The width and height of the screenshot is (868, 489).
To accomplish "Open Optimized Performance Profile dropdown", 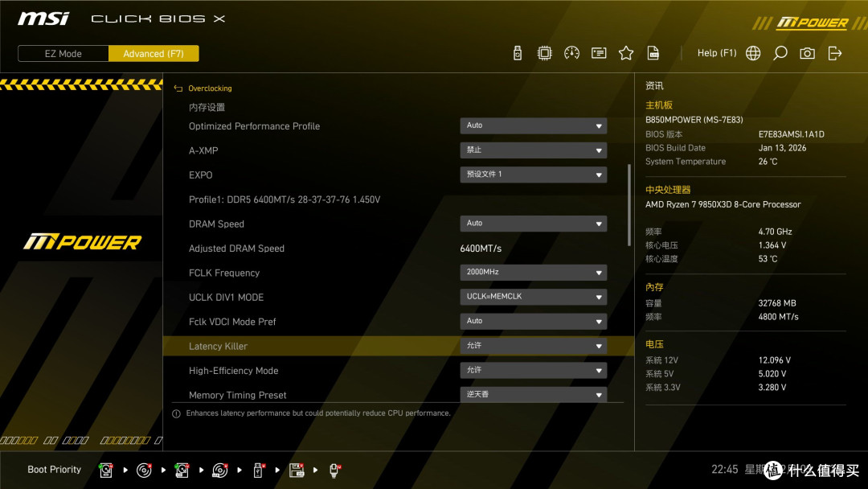I will tap(533, 125).
